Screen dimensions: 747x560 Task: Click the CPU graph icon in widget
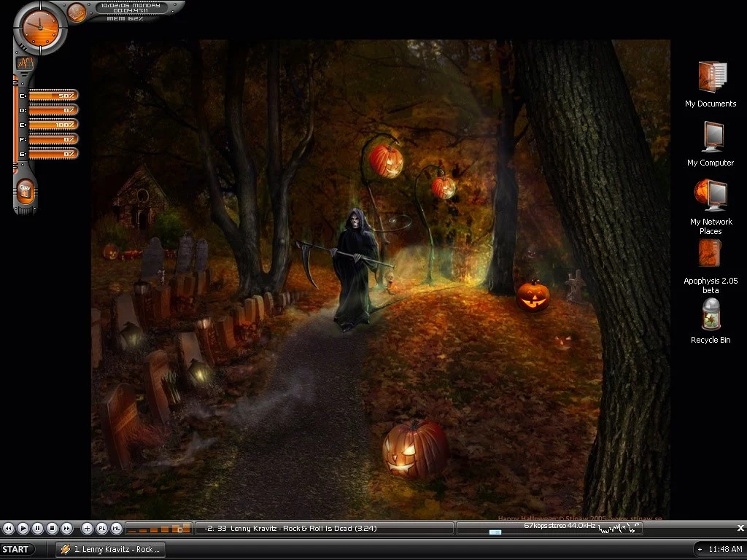click(25, 63)
